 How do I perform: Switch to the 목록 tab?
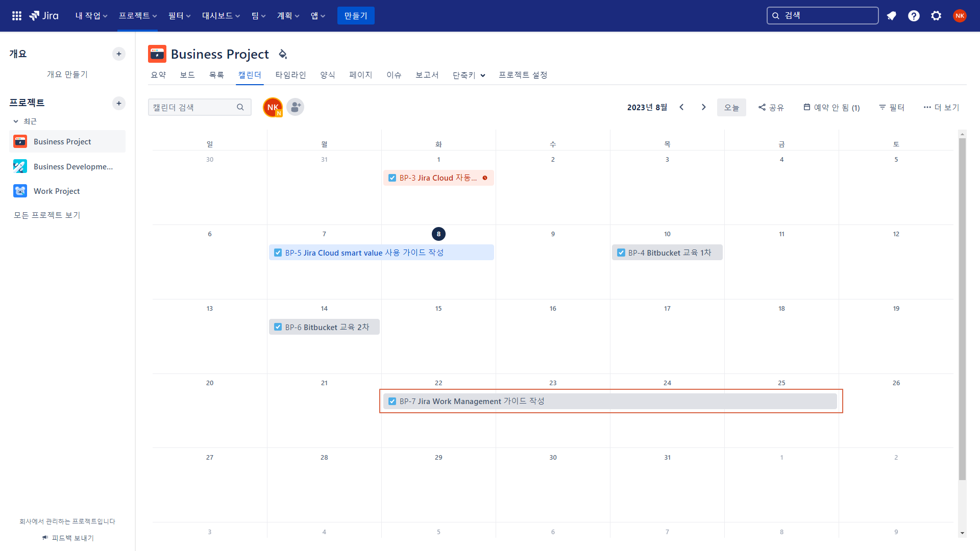(216, 75)
